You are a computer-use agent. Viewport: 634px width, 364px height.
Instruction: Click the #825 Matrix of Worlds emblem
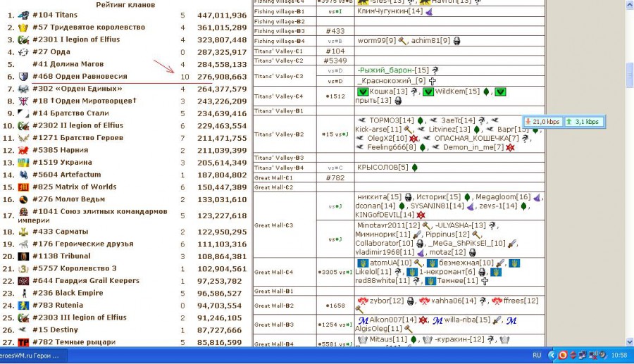point(23,187)
